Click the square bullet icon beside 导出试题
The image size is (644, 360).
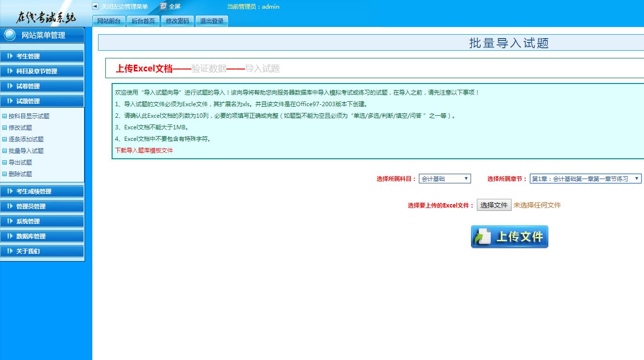coord(5,163)
